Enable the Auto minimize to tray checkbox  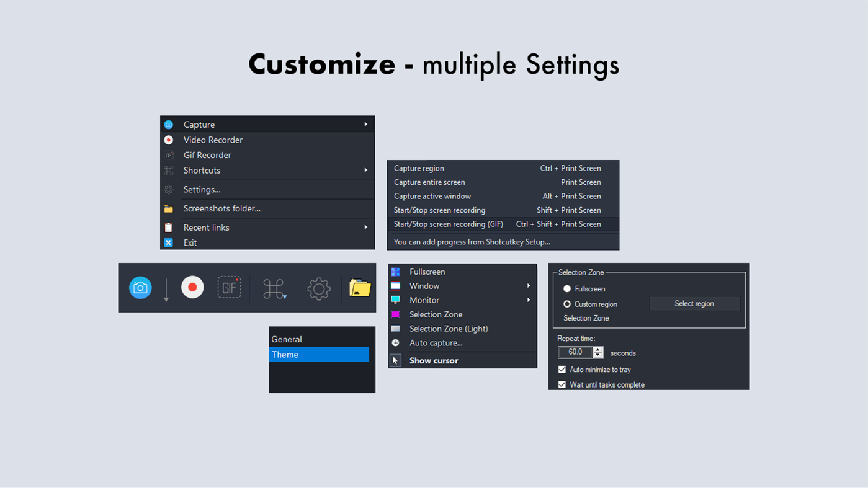pyautogui.click(x=562, y=369)
